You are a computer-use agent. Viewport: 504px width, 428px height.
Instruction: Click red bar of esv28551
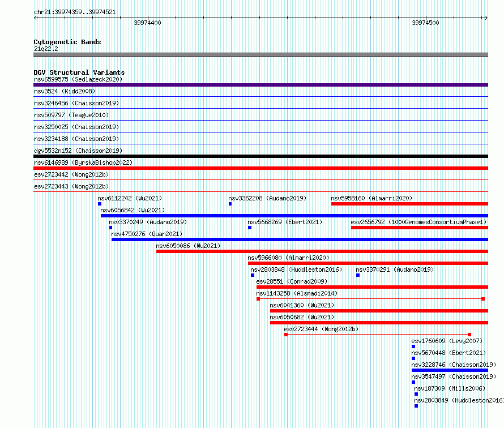pos(372,287)
